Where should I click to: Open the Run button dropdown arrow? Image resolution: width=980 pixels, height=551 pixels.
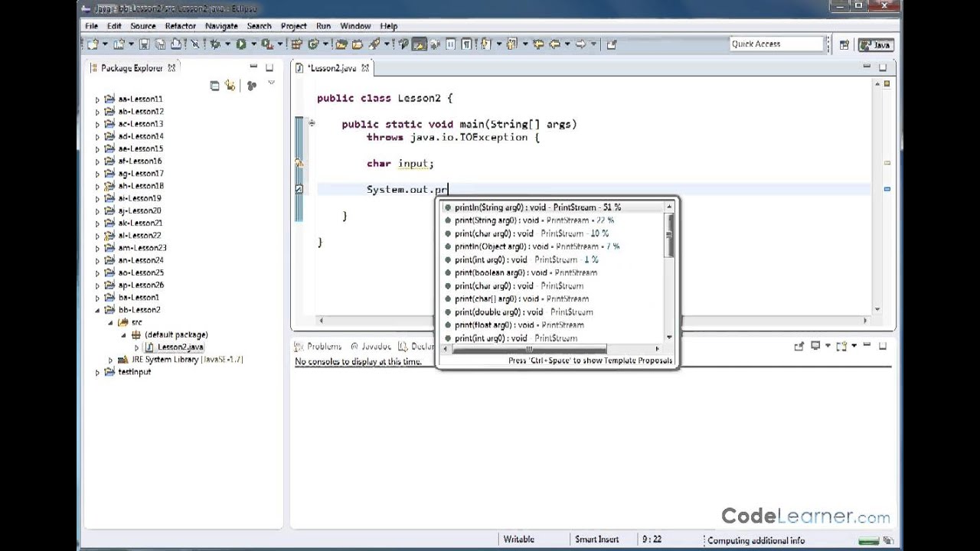(x=253, y=44)
